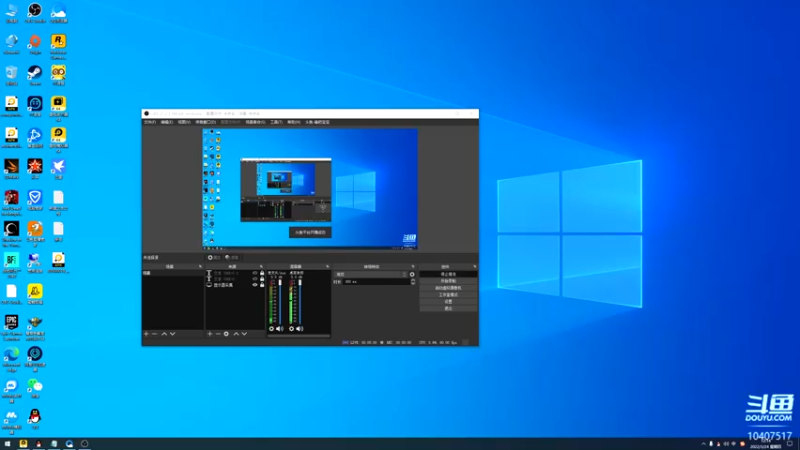This screenshot has height=450, width=800.
Task: Open Mic/Aux audio settings gear
Action: 271,329
